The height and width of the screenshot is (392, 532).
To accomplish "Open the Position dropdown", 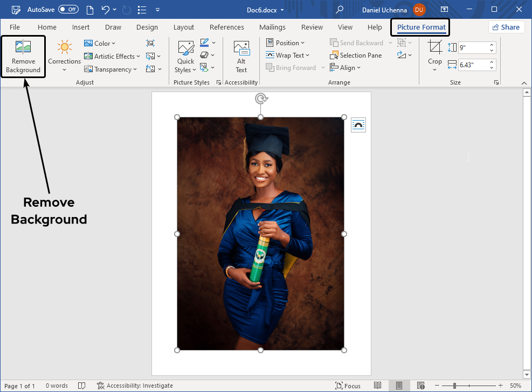I will [x=287, y=43].
